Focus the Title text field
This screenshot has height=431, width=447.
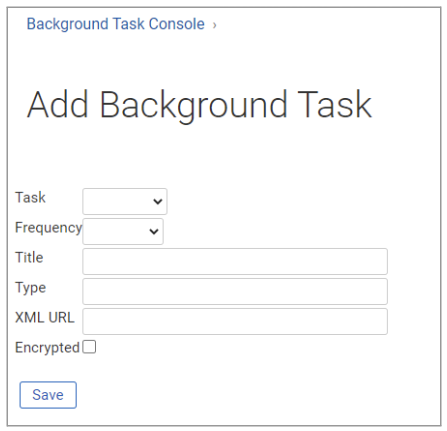point(235,261)
